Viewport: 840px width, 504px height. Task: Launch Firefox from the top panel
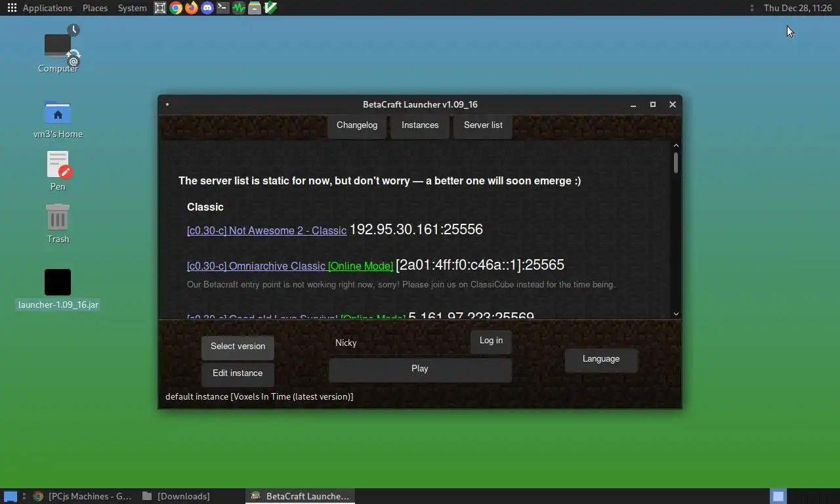[192, 8]
